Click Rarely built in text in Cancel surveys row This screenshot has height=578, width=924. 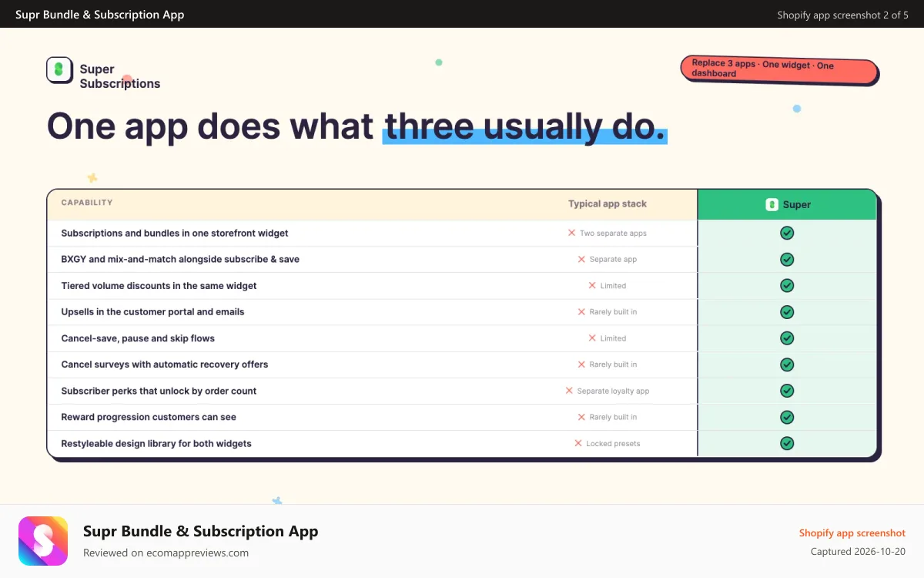(x=613, y=365)
